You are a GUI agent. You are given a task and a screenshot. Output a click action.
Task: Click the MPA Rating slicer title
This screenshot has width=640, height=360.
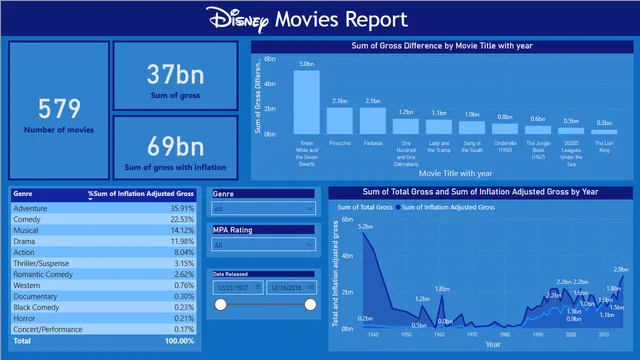[232, 230]
